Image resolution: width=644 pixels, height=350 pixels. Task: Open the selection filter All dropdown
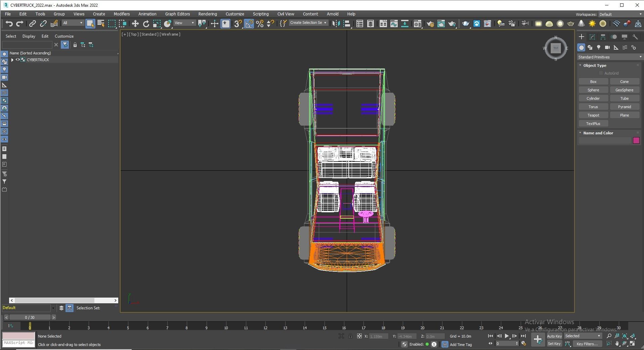(x=73, y=23)
